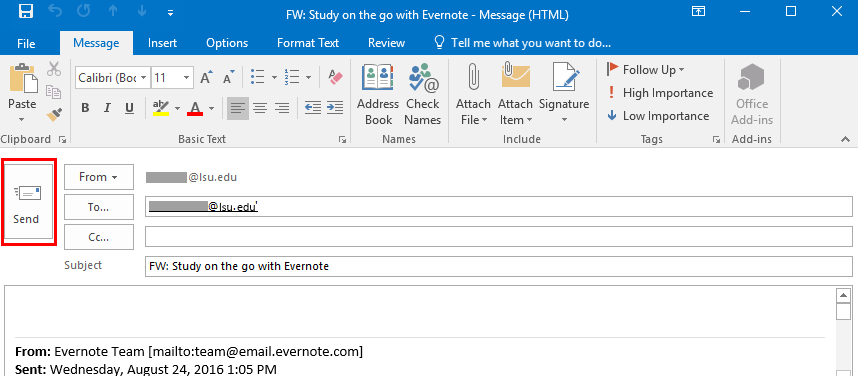
Task: Open the Calibri font name dropdown
Action: (144, 78)
